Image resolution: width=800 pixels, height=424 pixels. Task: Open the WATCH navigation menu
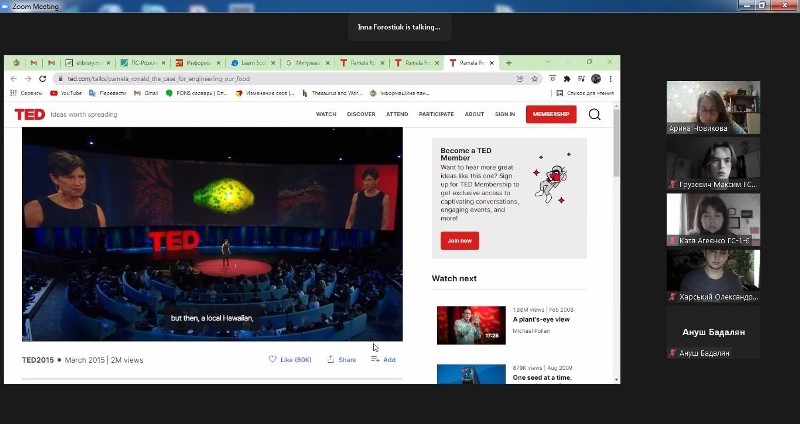(326, 114)
